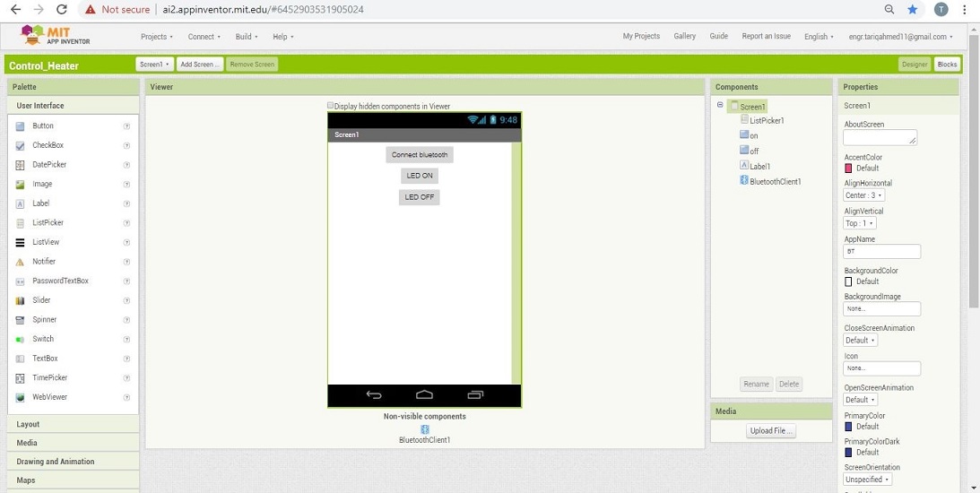This screenshot has width=980, height=493.
Task: Open the English language dropdown
Action: click(819, 37)
